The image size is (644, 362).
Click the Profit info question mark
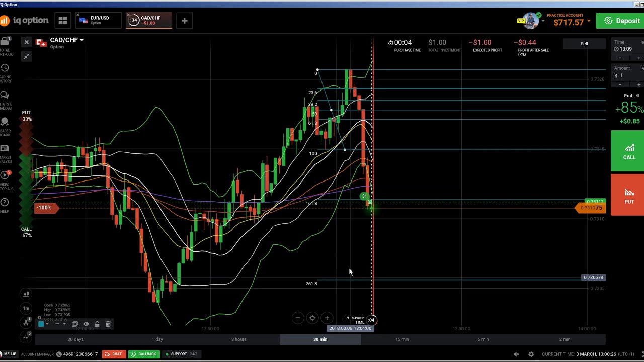(x=638, y=96)
